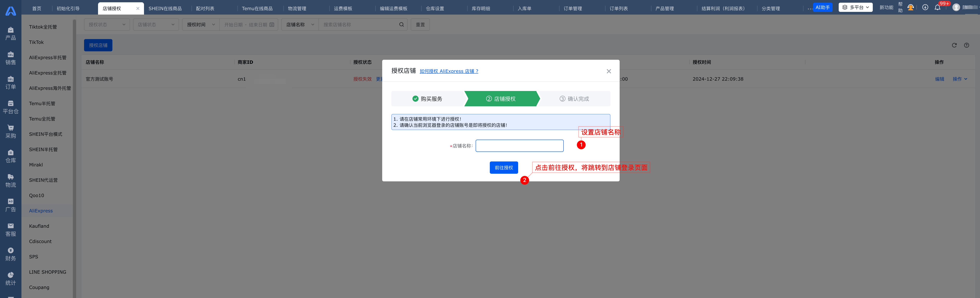This screenshot has height=298, width=980.
Task: Click 编辑 link in 官方测试账号 row
Action: click(x=940, y=79)
